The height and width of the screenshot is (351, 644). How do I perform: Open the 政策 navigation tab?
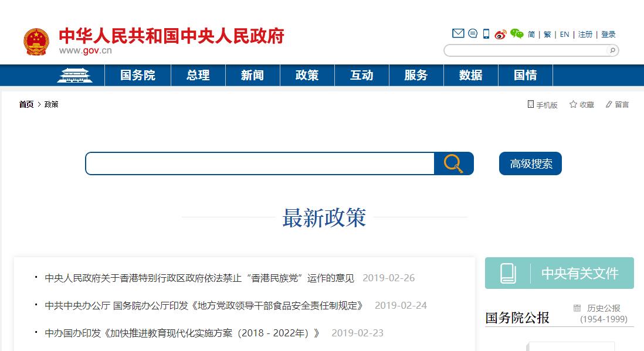pyautogui.click(x=307, y=75)
